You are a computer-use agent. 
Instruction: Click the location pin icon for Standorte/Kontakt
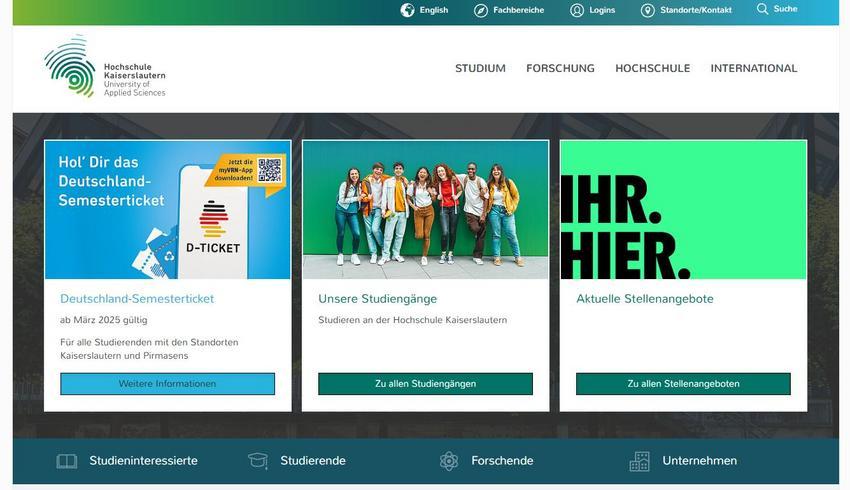(647, 10)
